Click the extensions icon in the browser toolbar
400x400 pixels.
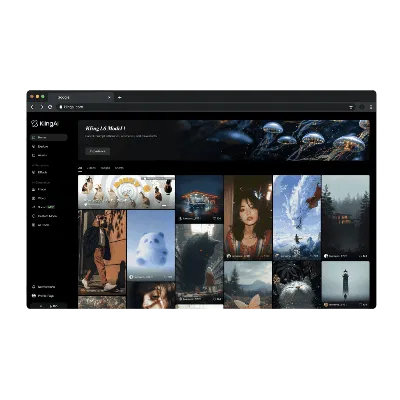coord(351,107)
